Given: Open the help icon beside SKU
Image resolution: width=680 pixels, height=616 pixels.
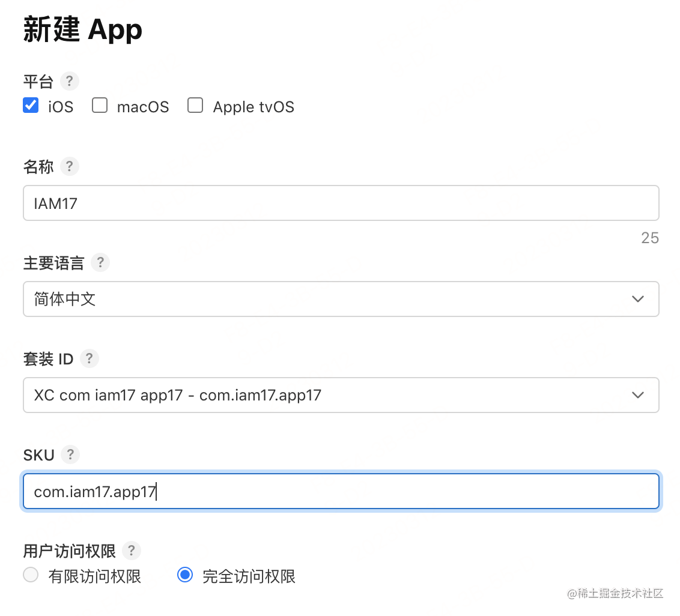Looking at the screenshot, I should tap(70, 454).
